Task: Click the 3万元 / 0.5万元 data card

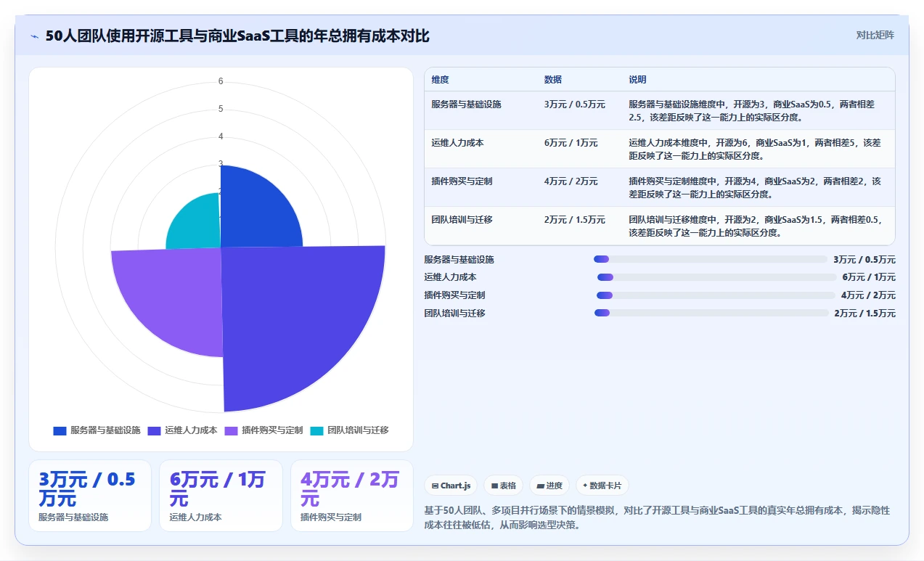Action: coord(90,496)
